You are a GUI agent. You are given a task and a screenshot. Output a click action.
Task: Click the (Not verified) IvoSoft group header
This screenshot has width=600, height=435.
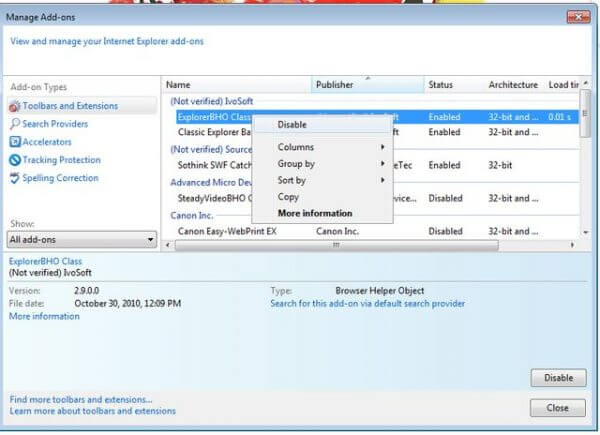pyautogui.click(x=212, y=101)
